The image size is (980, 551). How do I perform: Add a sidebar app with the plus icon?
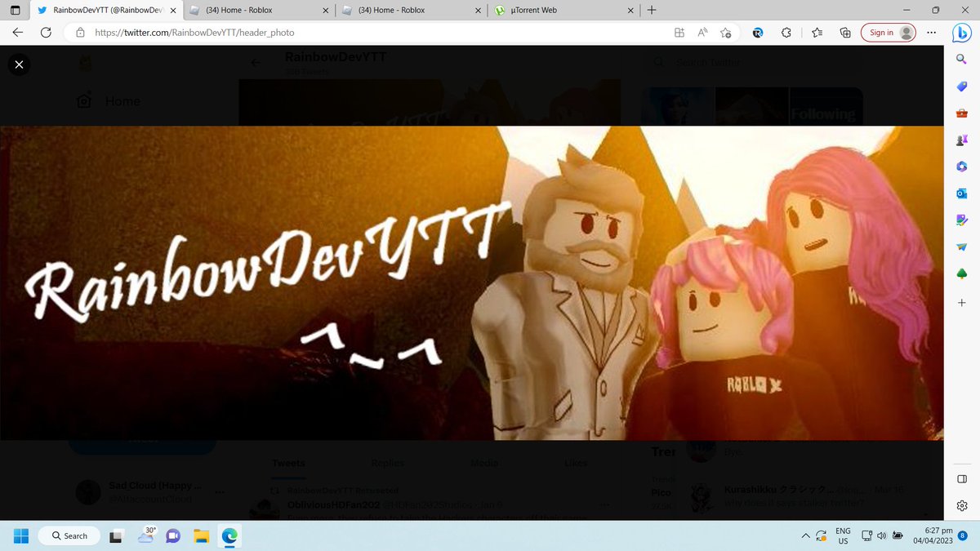(x=962, y=302)
